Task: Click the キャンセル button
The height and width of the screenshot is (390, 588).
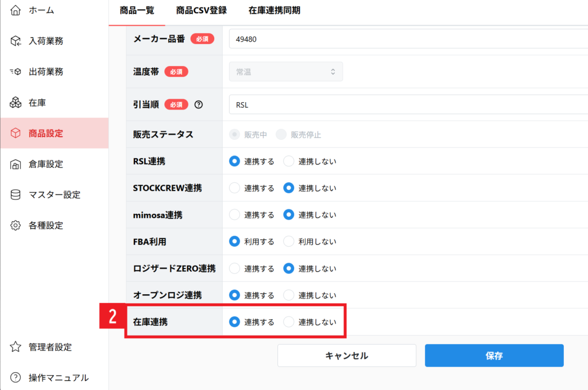Action: (346, 356)
